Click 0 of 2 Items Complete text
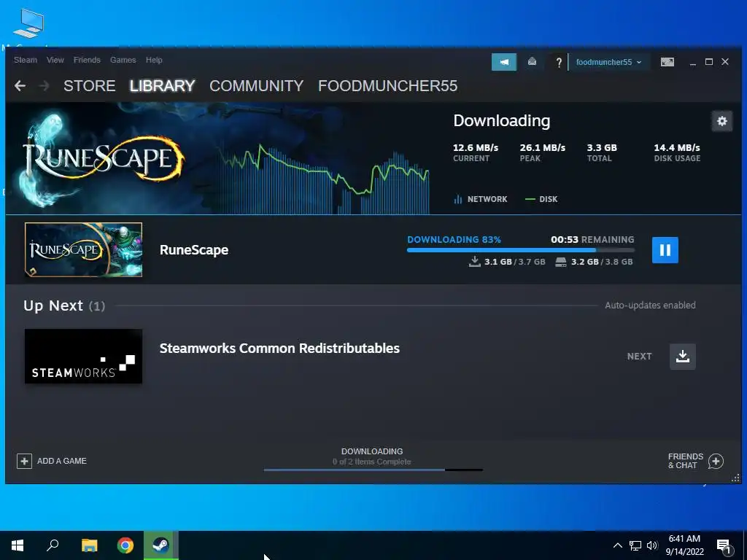The width and height of the screenshot is (747, 560). click(x=372, y=462)
